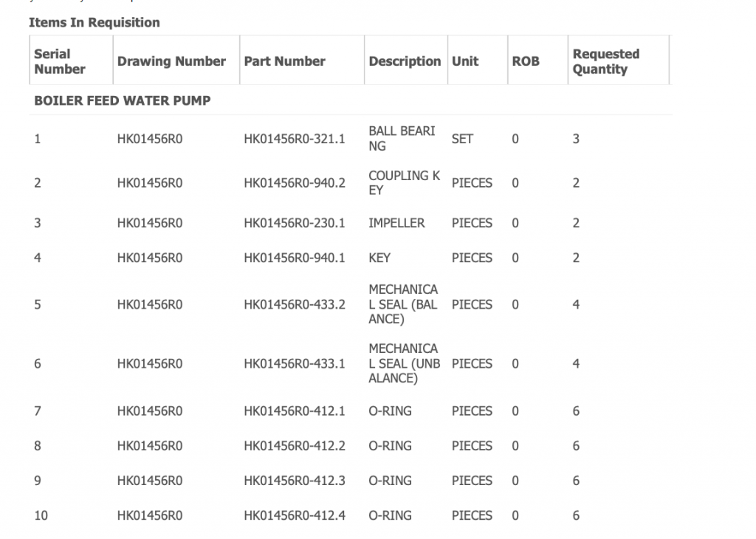Image resolution: width=756 pixels, height=539 pixels.
Task: Click the COUPLING KEY description
Action: pyautogui.click(x=404, y=183)
